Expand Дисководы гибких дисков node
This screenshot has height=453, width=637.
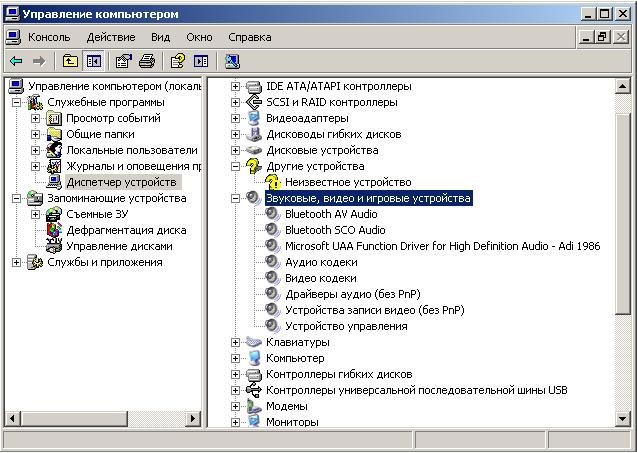[x=235, y=134]
